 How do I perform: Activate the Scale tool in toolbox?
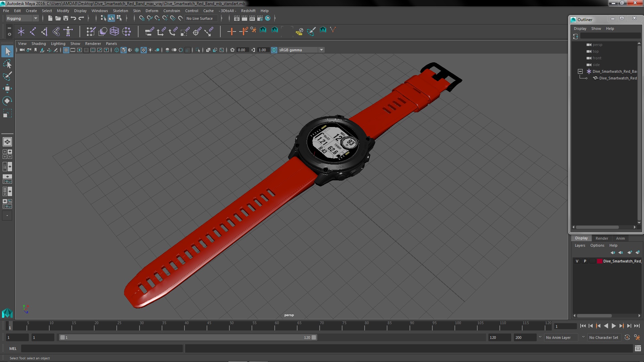(7, 113)
